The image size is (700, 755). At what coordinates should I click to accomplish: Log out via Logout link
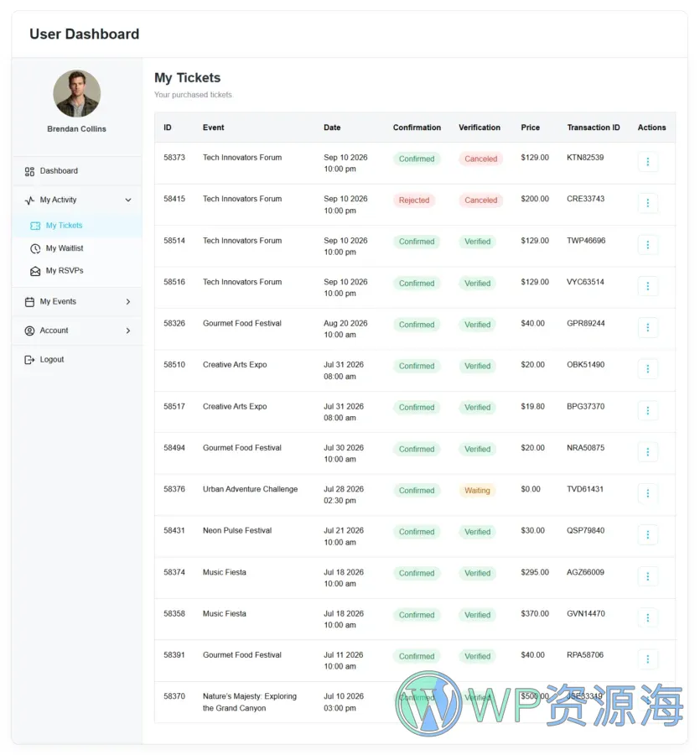coord(77,360)
